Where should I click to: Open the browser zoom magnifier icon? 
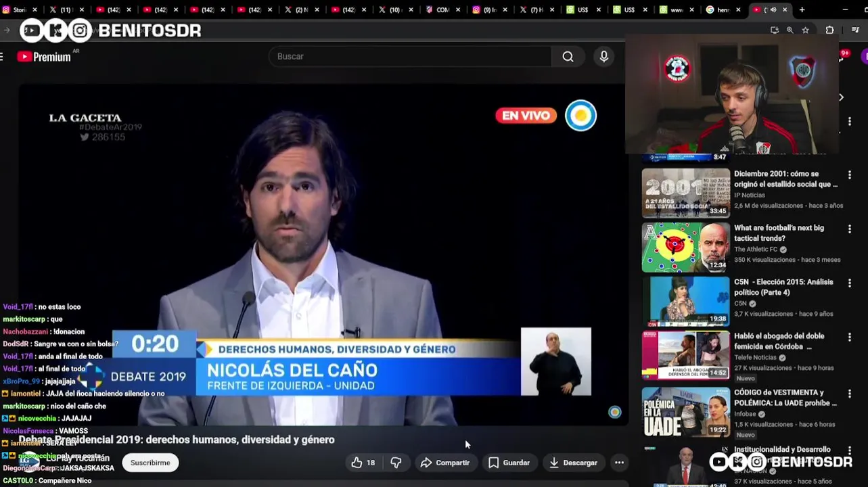point(790,30)
